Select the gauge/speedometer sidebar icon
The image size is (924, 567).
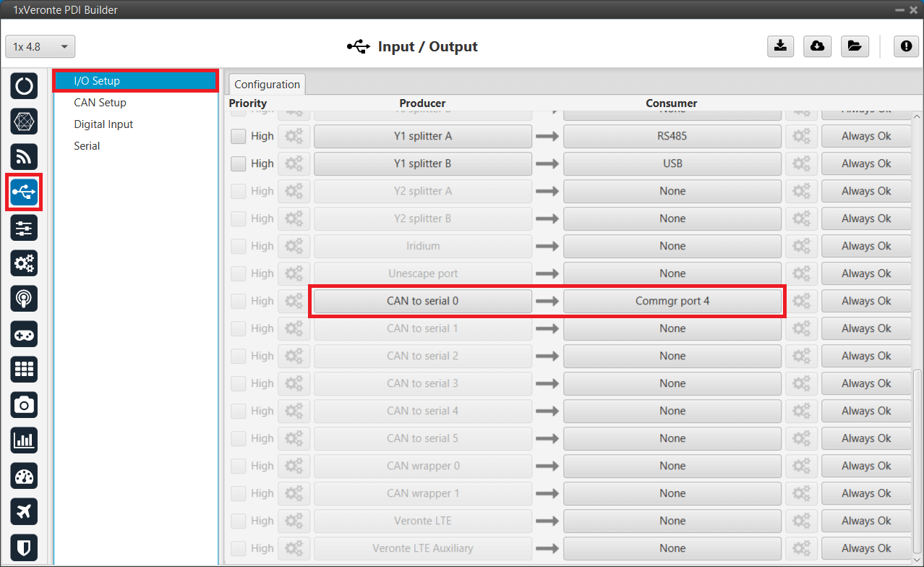point(24,476)
